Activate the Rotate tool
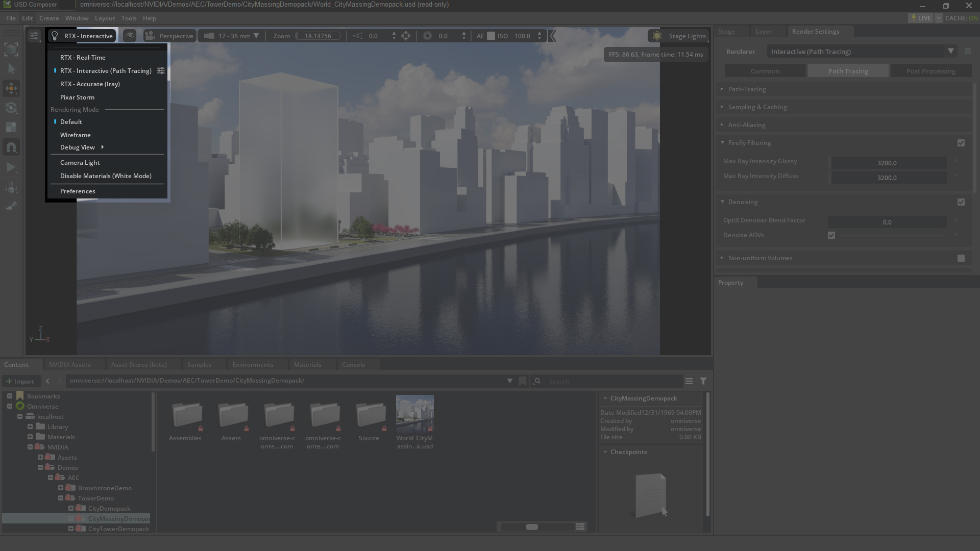Screen dimensions: 980x551 (x=11, y=108)
